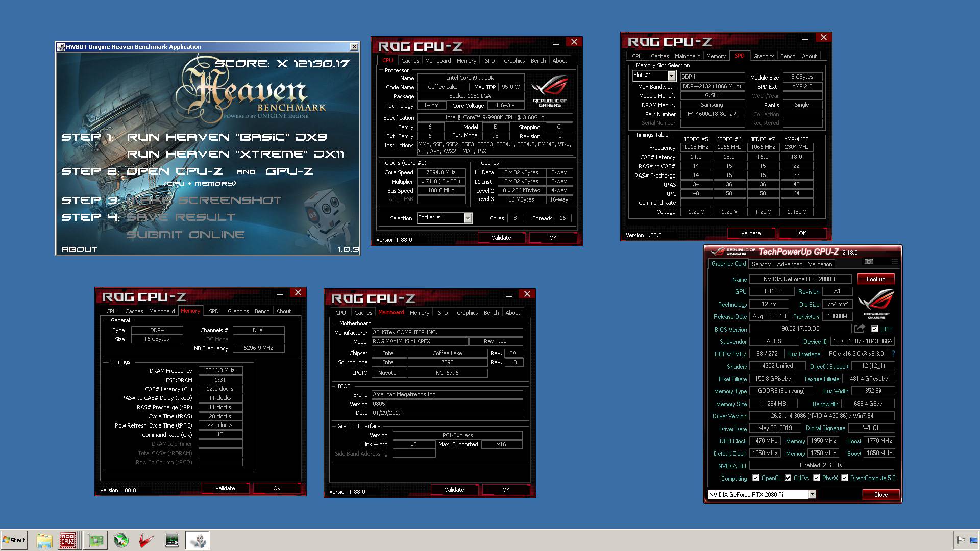Open the Validation tab in GPU-Z

click(820, 264)
